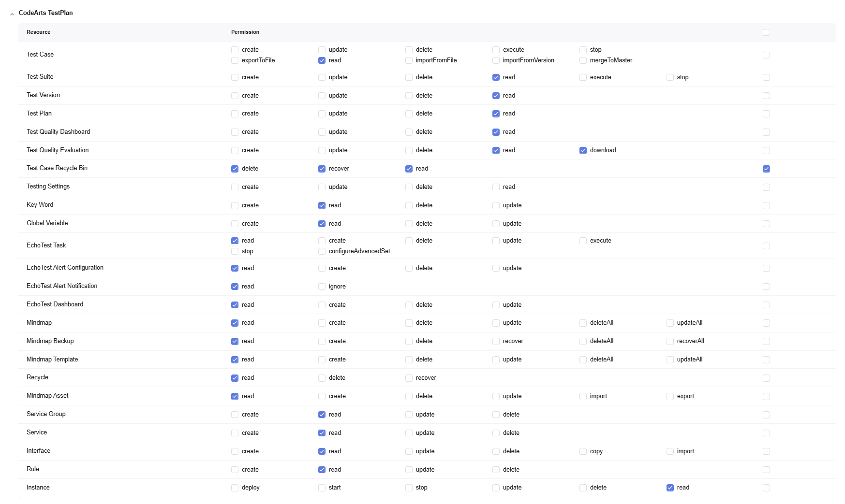Viewport: 845px width, 504px height.
Task: Enable update permission for Test Plan
Action: point(322,114)
